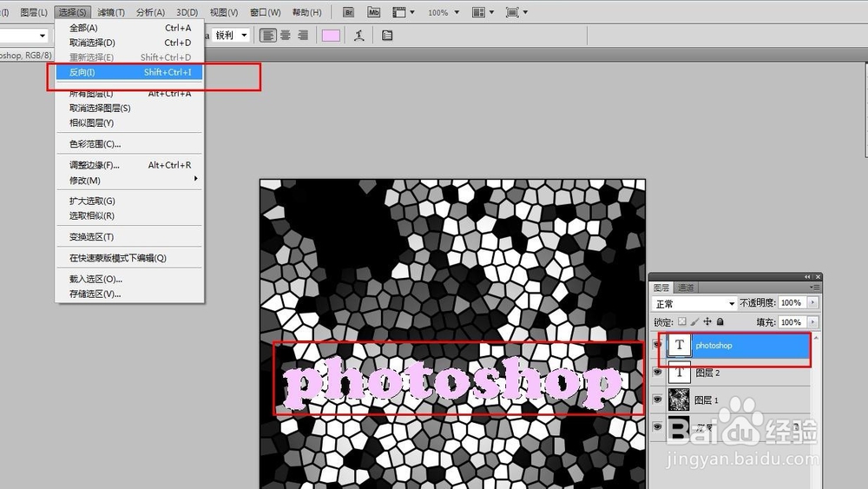
Task: Choose 反向(I) to invert selection
Action: 129,72
